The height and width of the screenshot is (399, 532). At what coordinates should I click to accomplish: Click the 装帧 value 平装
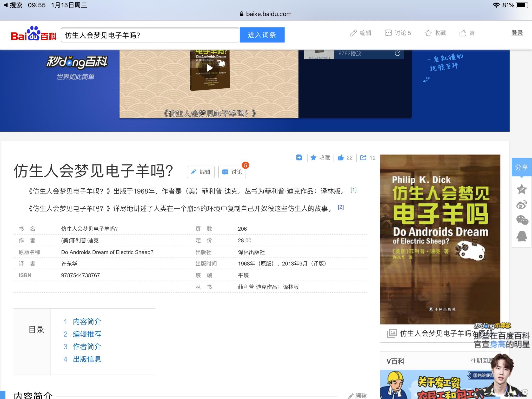pyautogui.click(x=243, y=275)
